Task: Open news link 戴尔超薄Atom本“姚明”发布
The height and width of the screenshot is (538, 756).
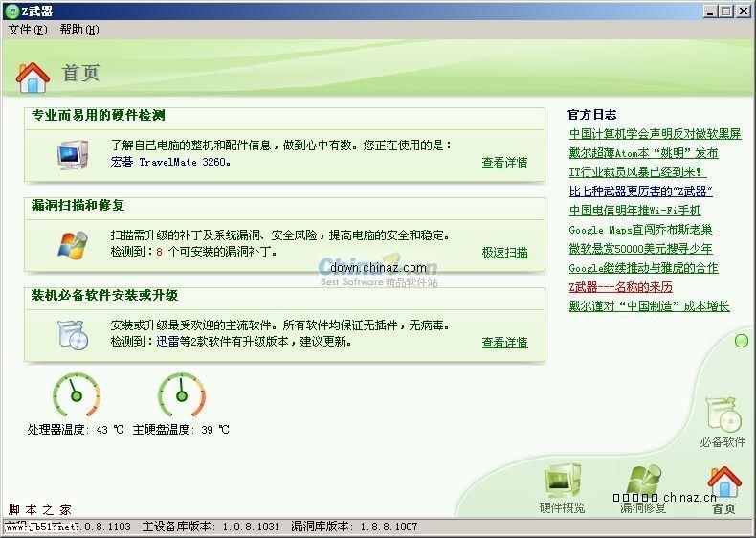Action: (644, 153)
